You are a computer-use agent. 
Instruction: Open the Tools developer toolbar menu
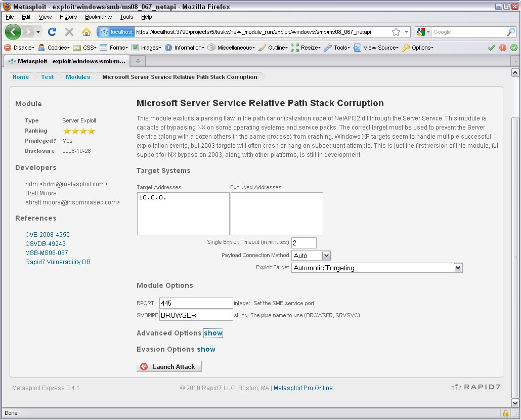337,48
